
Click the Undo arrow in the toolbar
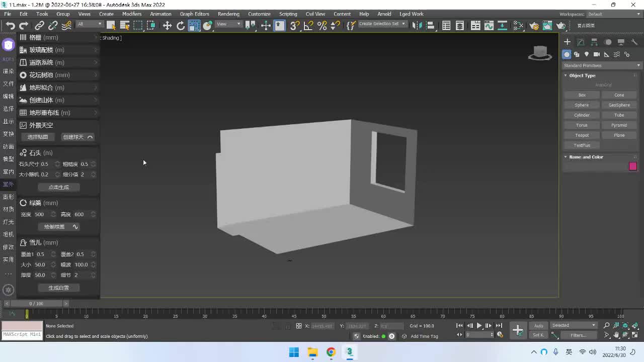pos(10,26)
